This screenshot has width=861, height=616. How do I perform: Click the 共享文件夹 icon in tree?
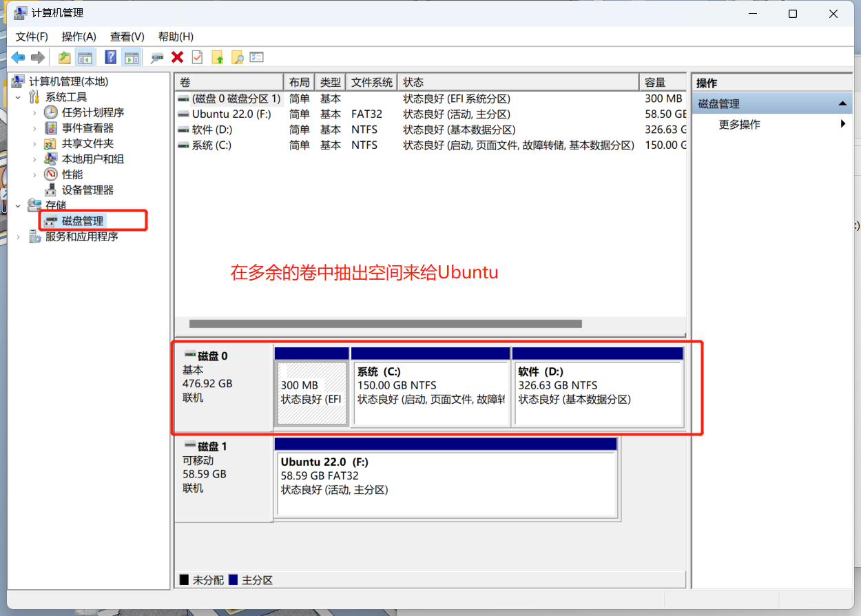coord(51,143)
